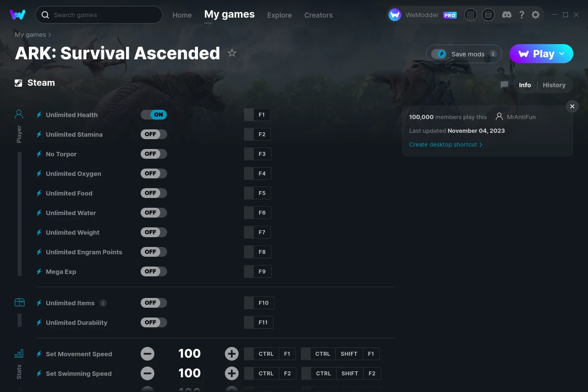Enable Unlimited Items toggle
Viewport: 588px width, 392px height.
point(154,303)
